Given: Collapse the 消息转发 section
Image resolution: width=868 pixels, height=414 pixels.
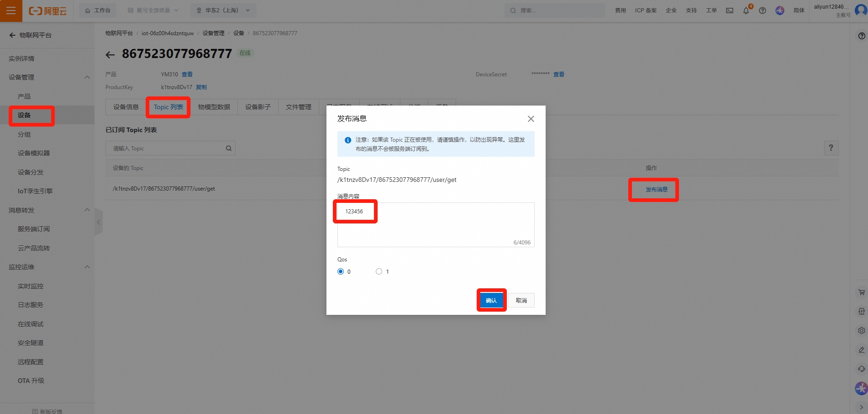Looking at the screenshot, I should pos(87,210).
